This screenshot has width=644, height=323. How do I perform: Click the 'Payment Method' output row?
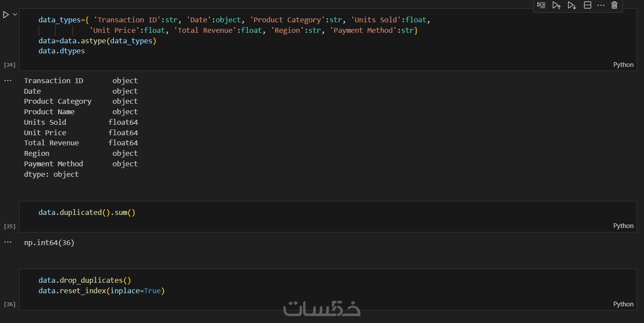pyautogui.click(x=81, y=164)
